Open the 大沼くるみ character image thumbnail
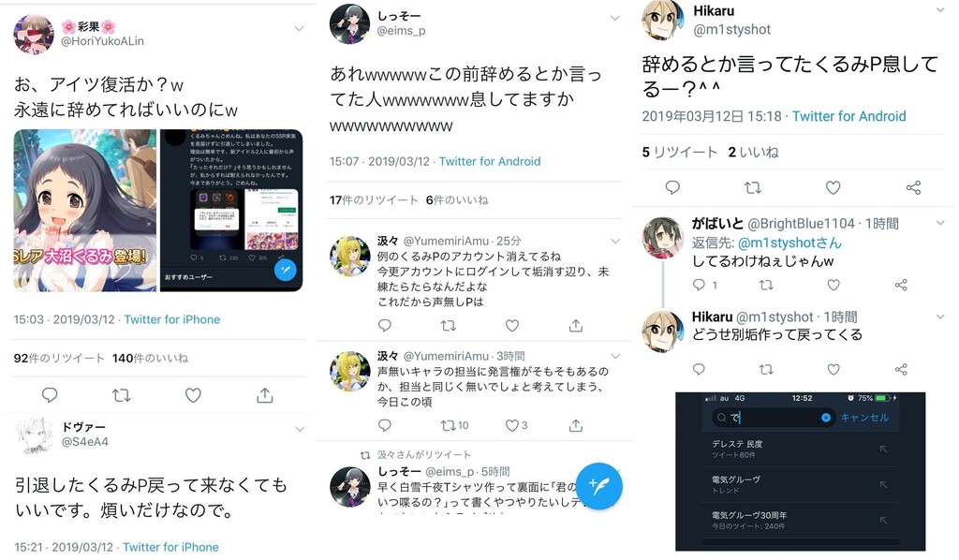The height and width of the screenshot is (560, 959). click(x=85, y=211)
